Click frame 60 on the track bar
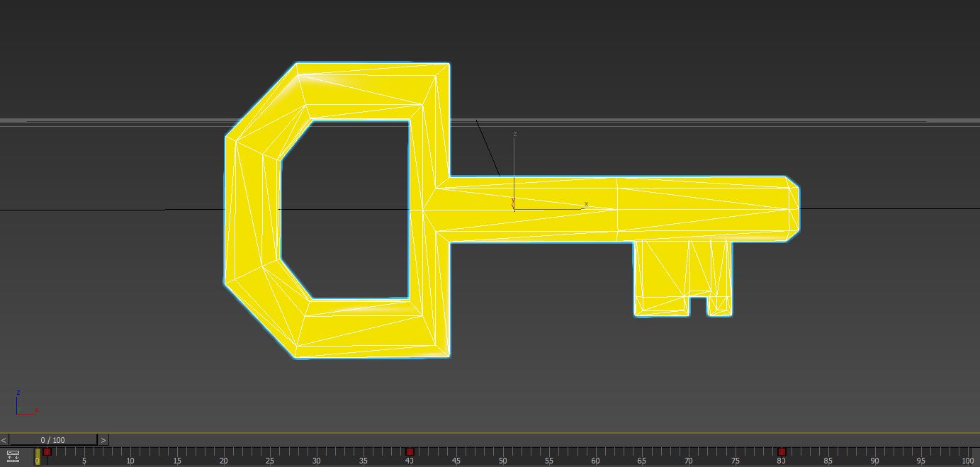Screen dimensions: 980x467 (595, 461)
